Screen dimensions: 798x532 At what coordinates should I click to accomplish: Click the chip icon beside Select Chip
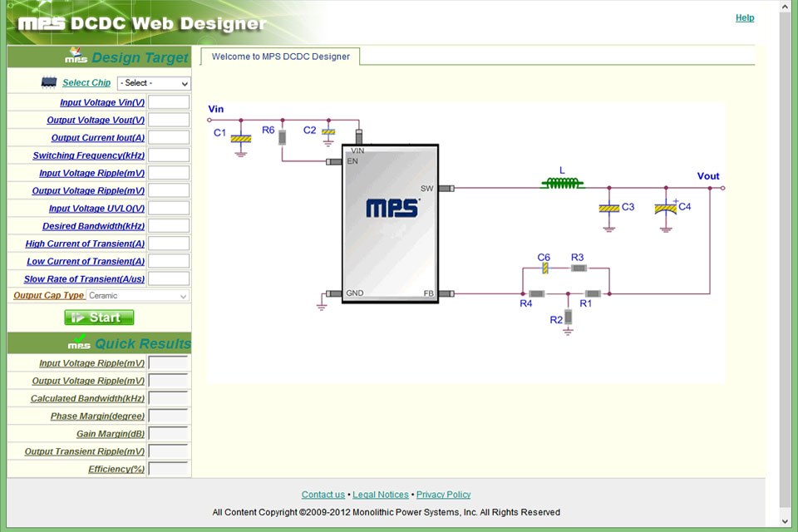coord(47,83)
